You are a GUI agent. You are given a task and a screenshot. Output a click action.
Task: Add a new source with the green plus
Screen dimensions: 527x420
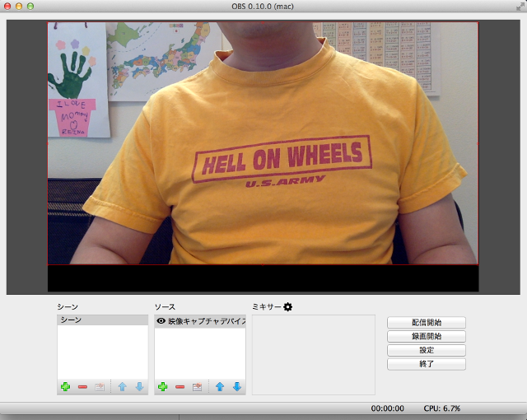pos(163,387)
